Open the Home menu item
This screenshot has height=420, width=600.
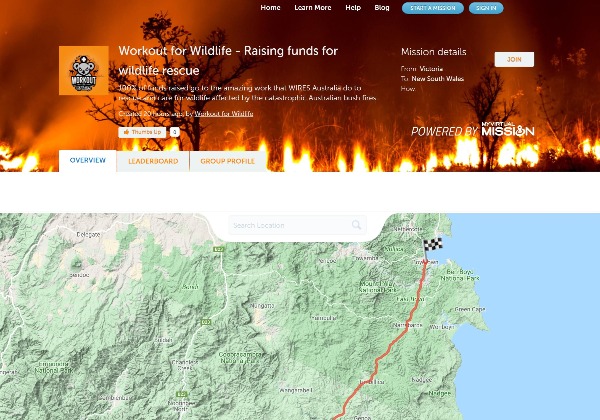point(270,8)
